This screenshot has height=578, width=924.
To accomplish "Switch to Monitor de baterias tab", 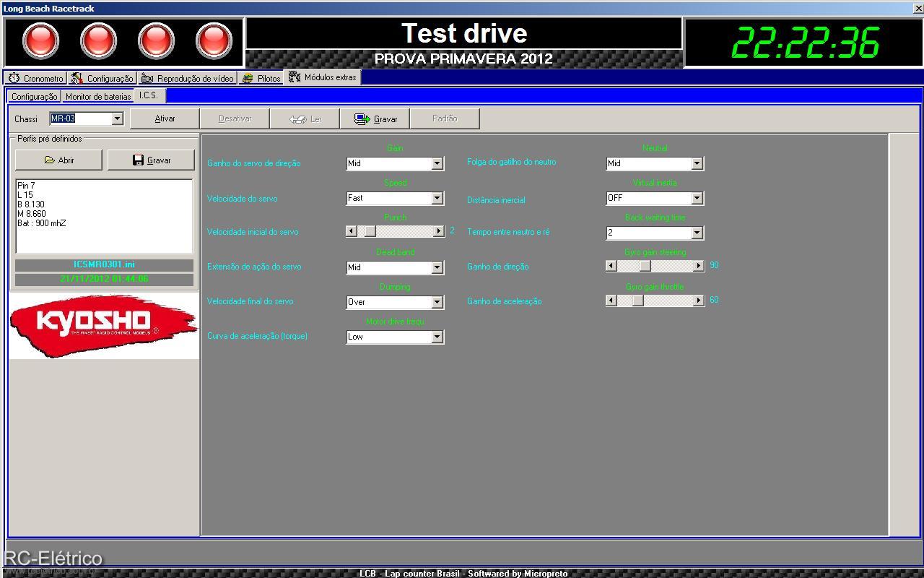I will tap(98, 96).
